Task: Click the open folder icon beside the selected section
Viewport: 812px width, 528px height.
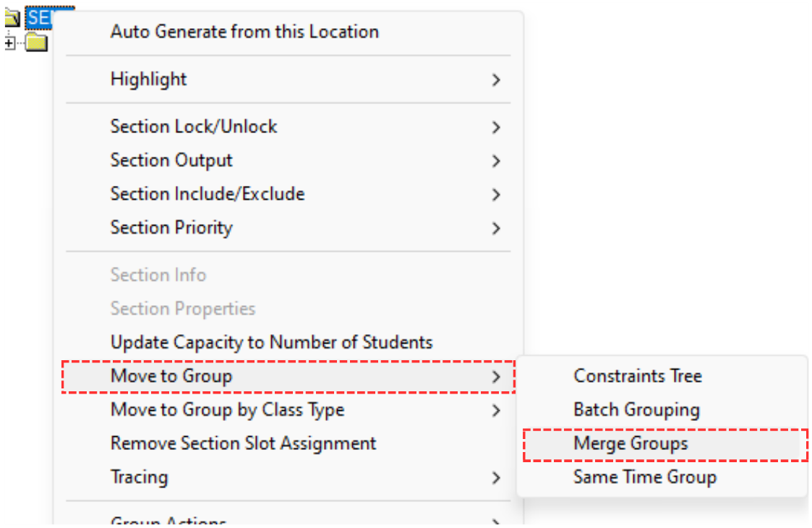Action: [x=11, y=18]
